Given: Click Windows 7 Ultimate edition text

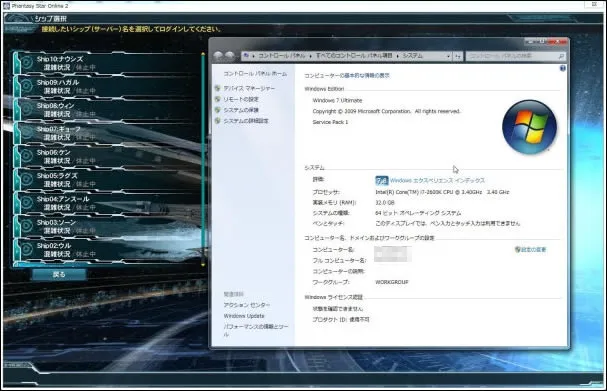Looking at the screenshot, I should coord(337,100).
